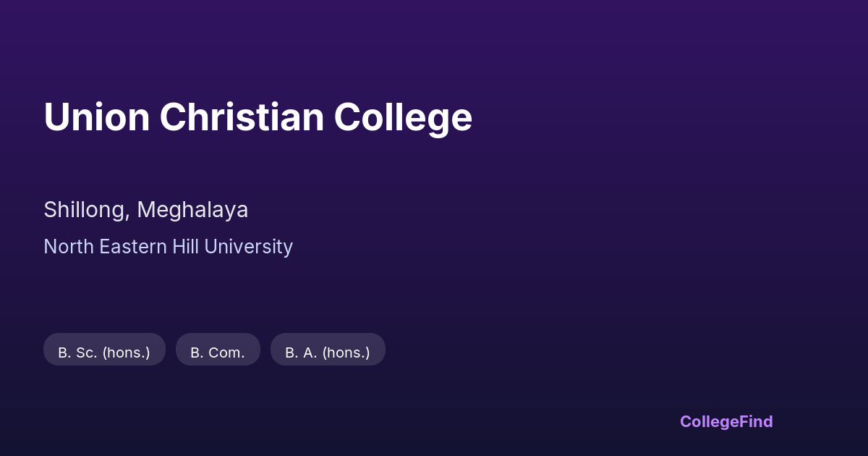This screenshot has height=456, width=868.
Task: Click the "B. Sc." text in the first tag
Action: tap(77, 352)
